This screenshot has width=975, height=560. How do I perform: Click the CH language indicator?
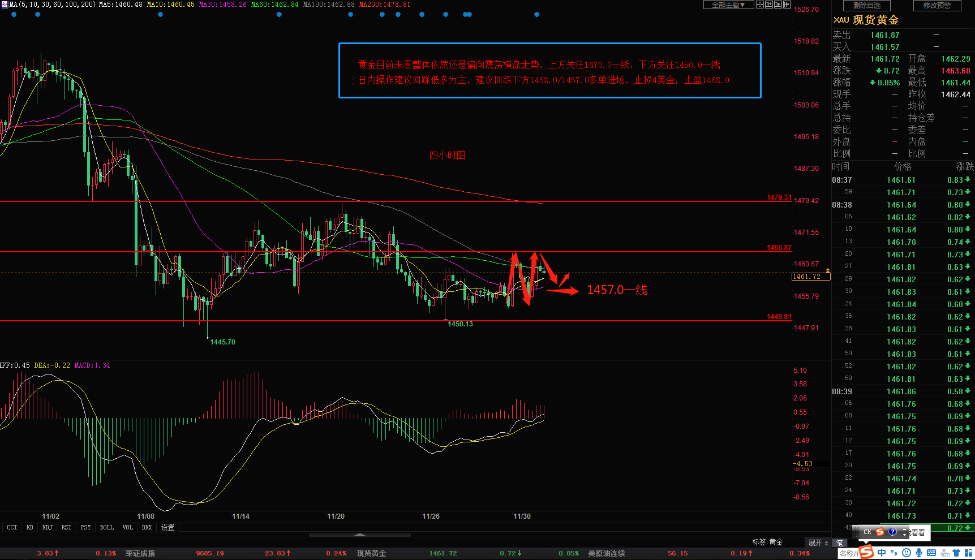pos(867,532)
